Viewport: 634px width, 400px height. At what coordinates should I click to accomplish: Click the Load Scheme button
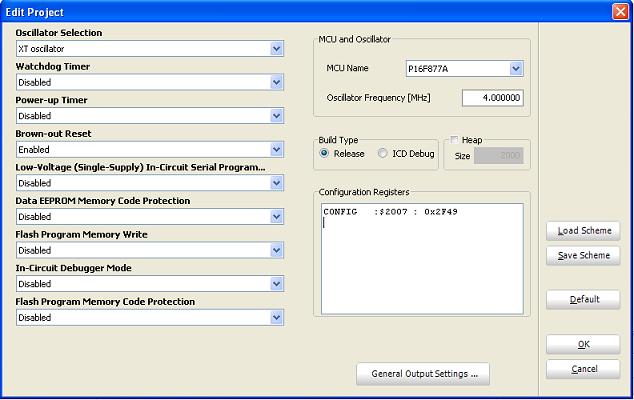click(x=583, y=231)
